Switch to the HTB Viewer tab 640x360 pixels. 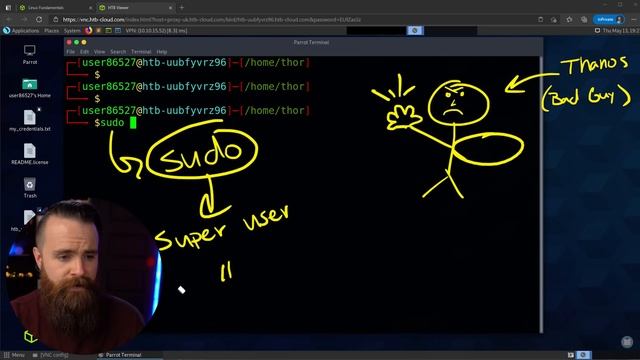(x=135, y=8)
